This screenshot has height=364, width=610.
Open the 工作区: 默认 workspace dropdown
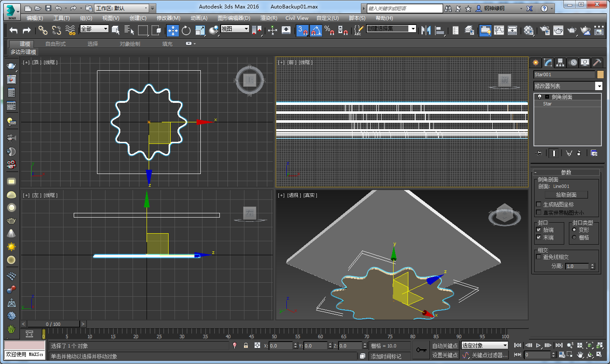(x=122, y=8)
